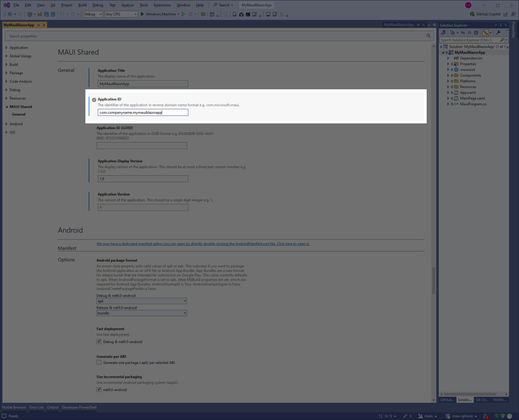Click the Open File folder icon

[40, 14]
